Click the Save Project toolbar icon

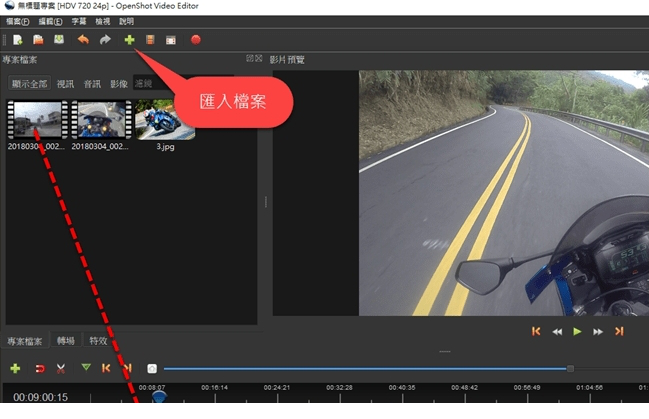point(59,39)
